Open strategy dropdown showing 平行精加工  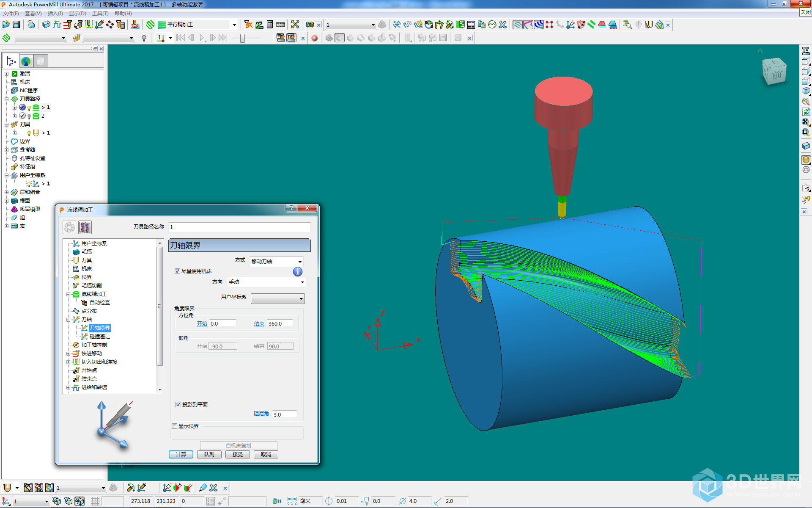tap(198, 25)
